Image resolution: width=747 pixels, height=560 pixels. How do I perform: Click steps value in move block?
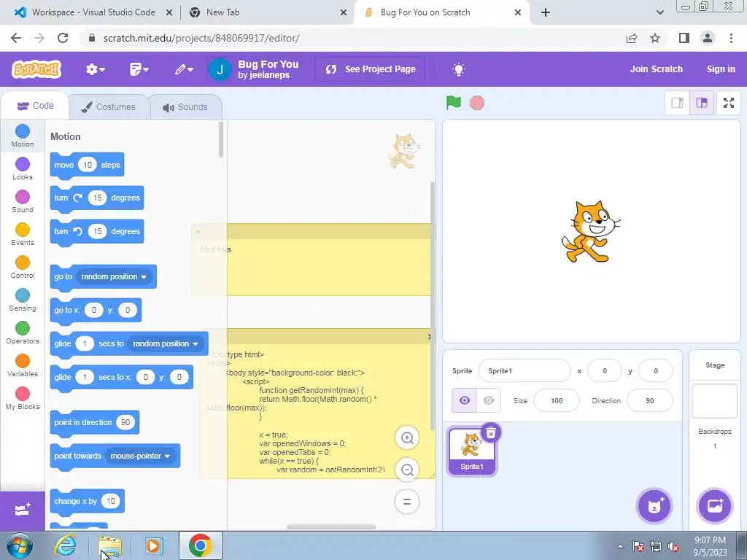click(88, 166)
